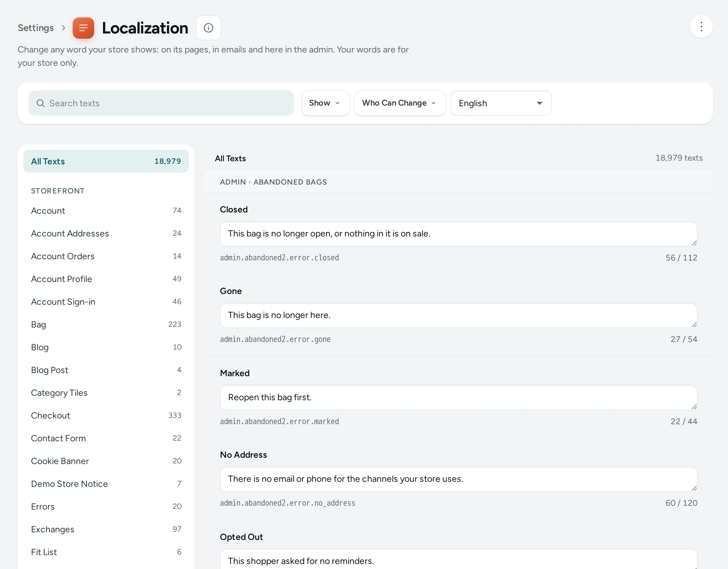Edit the No Address text field

click(x=458, y=479)
